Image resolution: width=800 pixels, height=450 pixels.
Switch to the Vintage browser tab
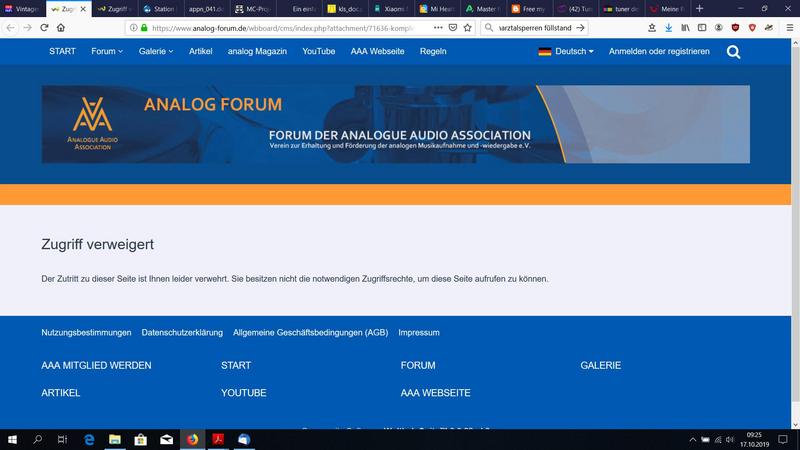[21, 9]
